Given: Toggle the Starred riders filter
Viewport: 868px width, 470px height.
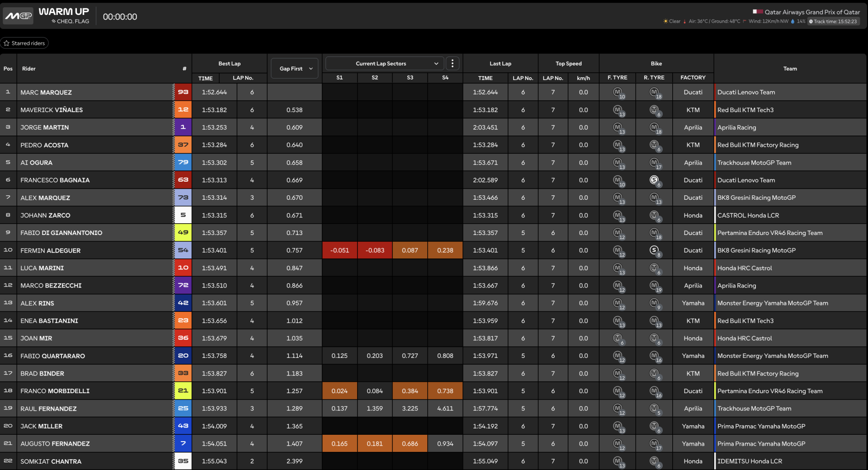Looking at the screenshot, I should (24, 43).
